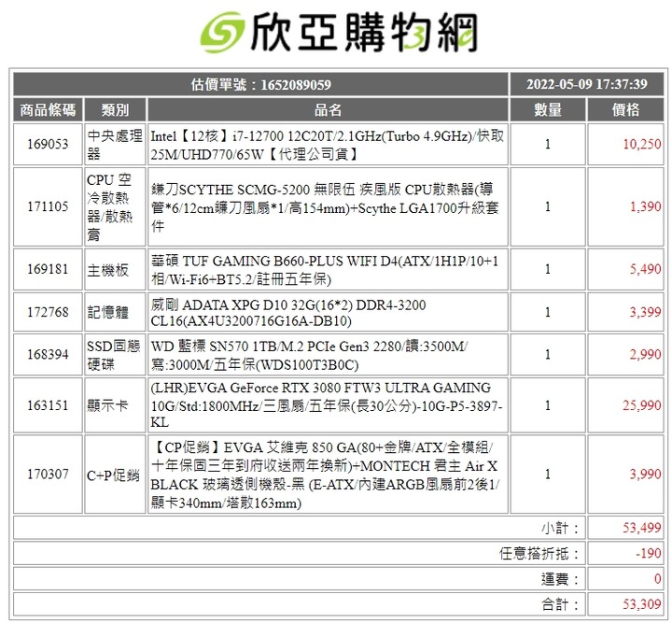
Task: Select product barcode 169053
Action: click(48, 144)
